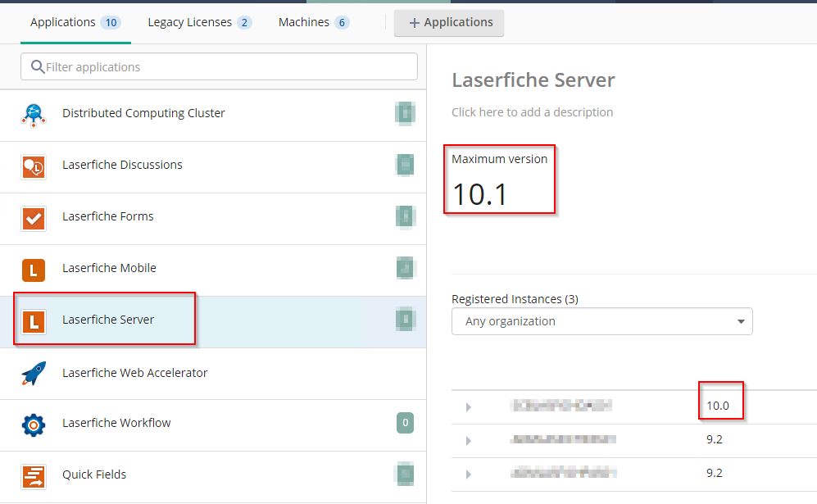Click the Laserfiche Workflow badge showing 0
Viewport: 817px width, 504px height.
point(405,423)
